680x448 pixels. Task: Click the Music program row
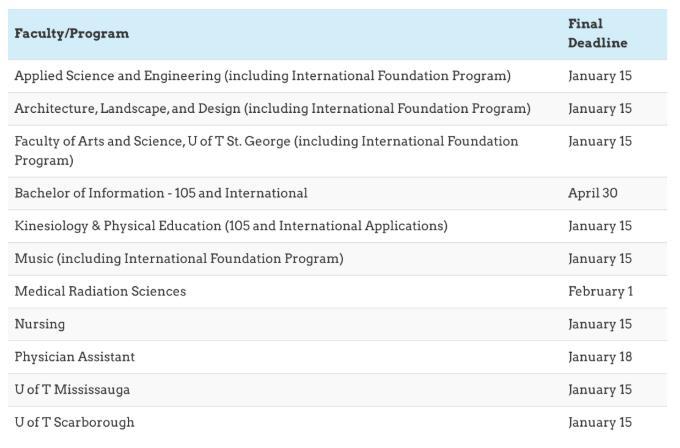click(337, 259)
